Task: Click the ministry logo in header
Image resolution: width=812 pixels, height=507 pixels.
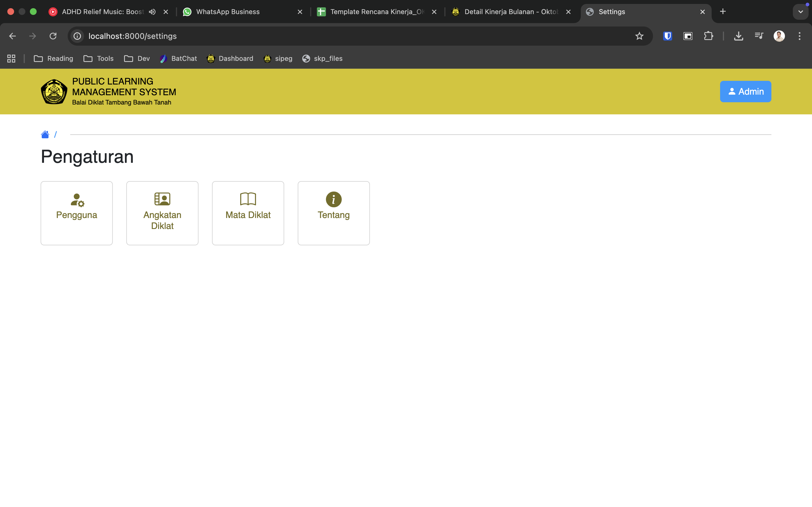Action: click(54, 92)
